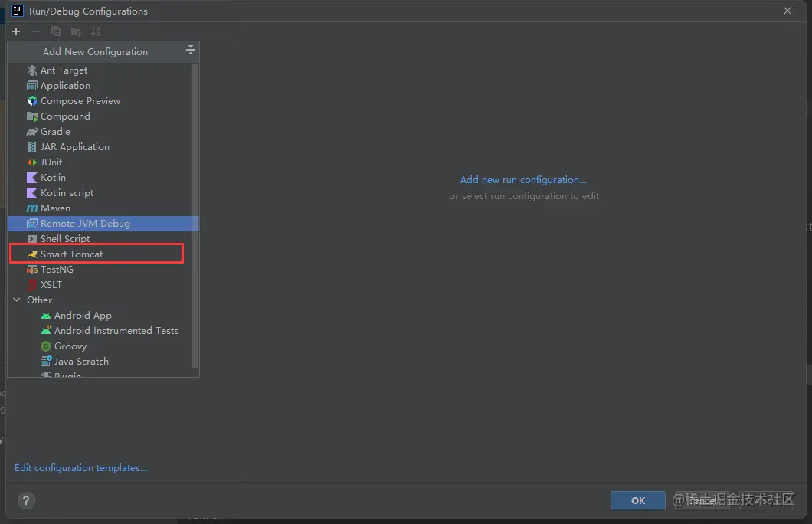Viewport: 812px width, 524px height.
Task: Click the Move into new folder icon
Action: (76, 32)
